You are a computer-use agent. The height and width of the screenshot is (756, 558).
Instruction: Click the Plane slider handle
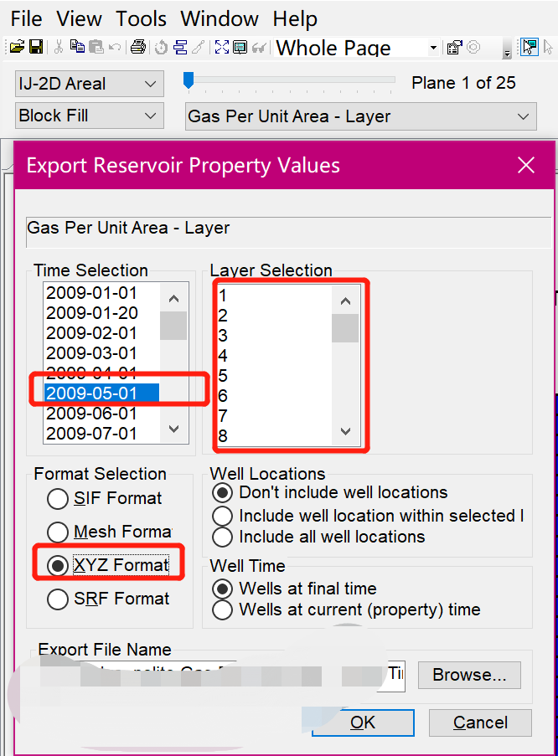[x=189, y=80]
